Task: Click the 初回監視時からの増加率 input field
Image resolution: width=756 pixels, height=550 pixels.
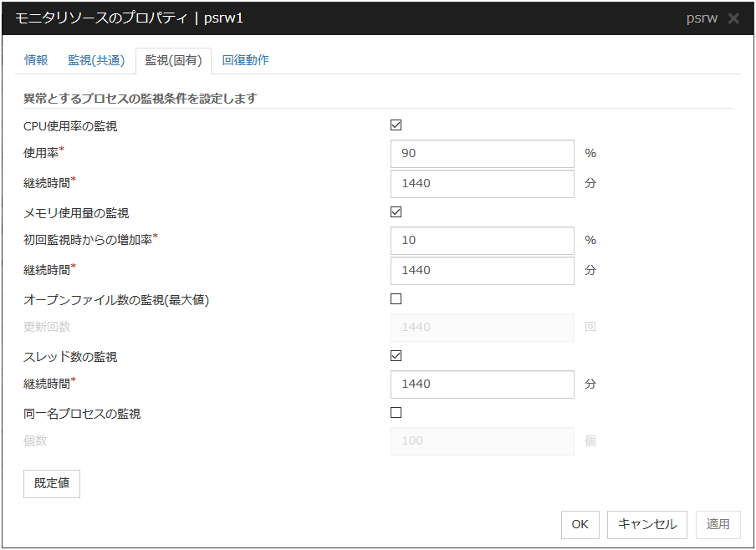Action: click(x=482, y=241)
